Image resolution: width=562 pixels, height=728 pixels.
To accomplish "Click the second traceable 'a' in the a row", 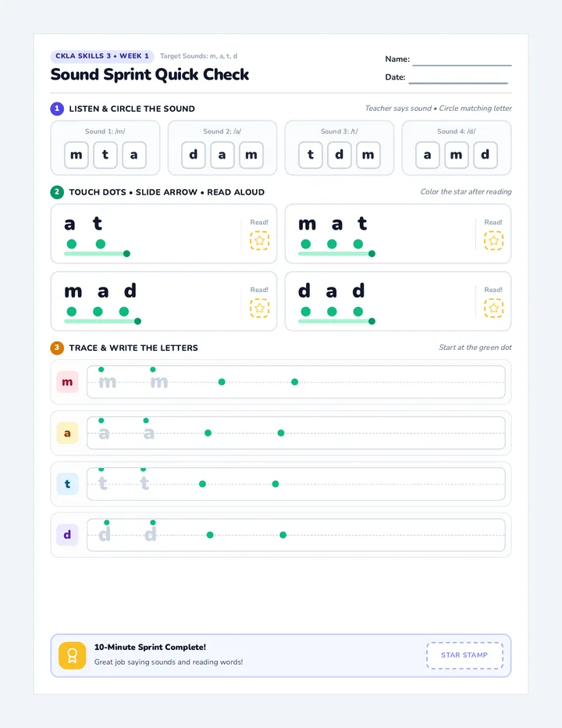I will (x=148, y=434).
